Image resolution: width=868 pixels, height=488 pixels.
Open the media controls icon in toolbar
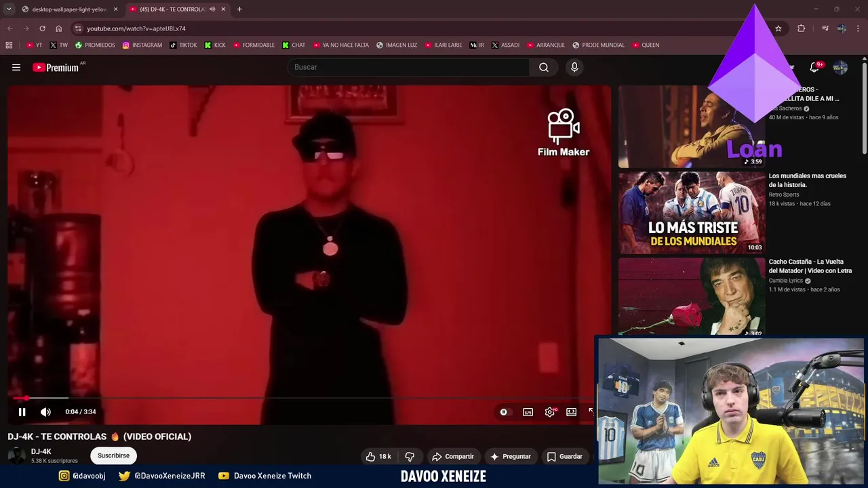click(x=825, y=28)
